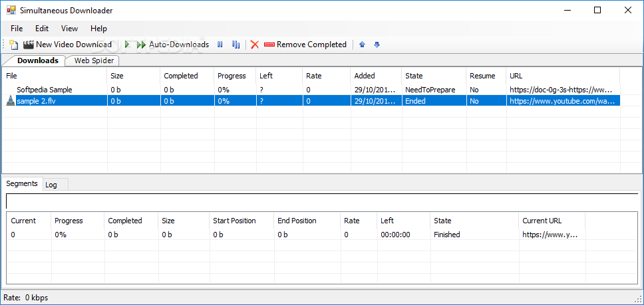This screenshot has width=644, height=305.
Task: Click the New Video Download button
Action: pyautogui.click(x=68, y=45)
